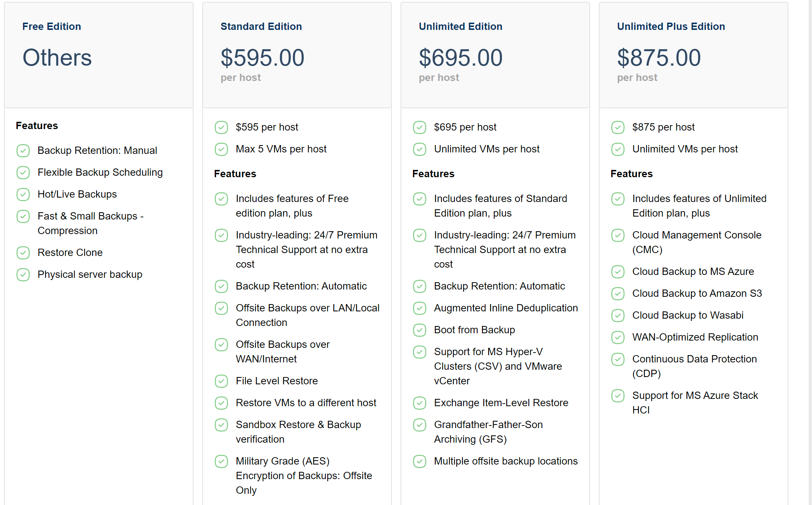Screen dimensions: 812x505
Task: Click the check icon next to Augmented Inline Deduplication
Action: tap(419, 308)
